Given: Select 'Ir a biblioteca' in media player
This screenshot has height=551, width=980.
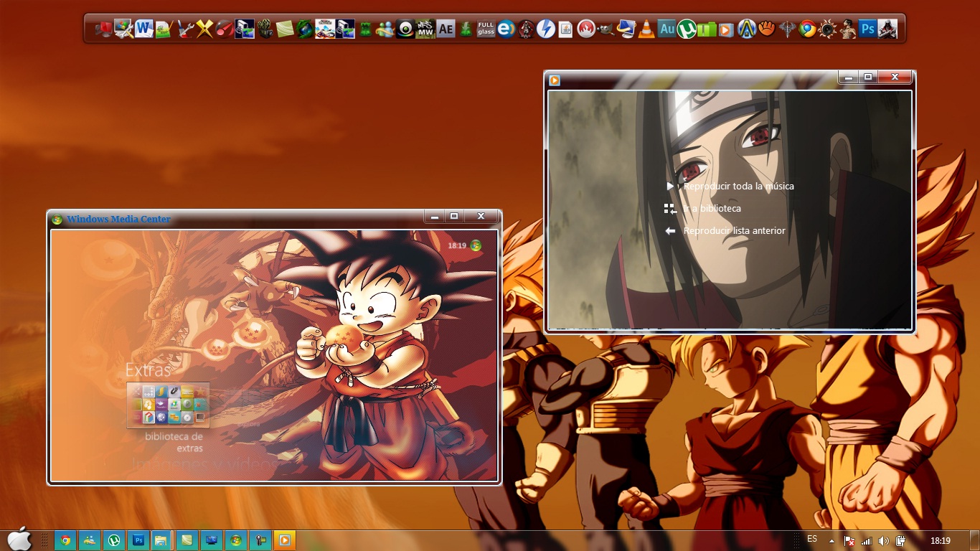Looking at the screenshot, I should click(712, 208).
